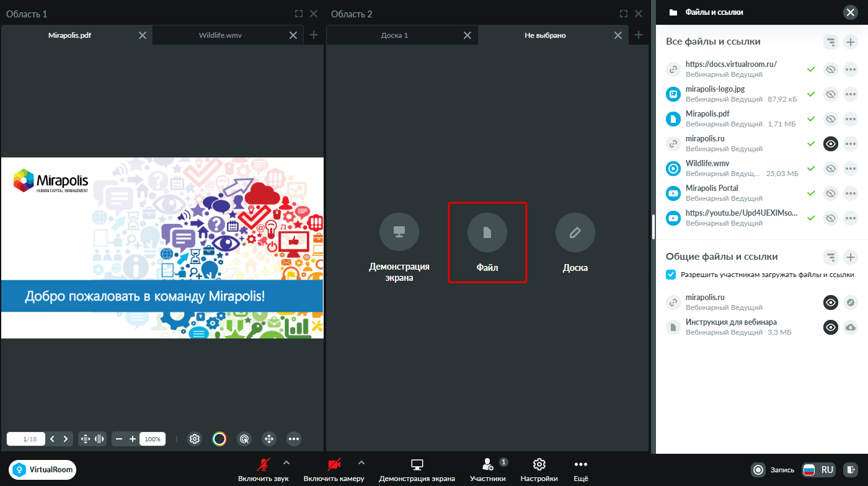Change language via RU flag
The image size is (868, 486).
818,470
